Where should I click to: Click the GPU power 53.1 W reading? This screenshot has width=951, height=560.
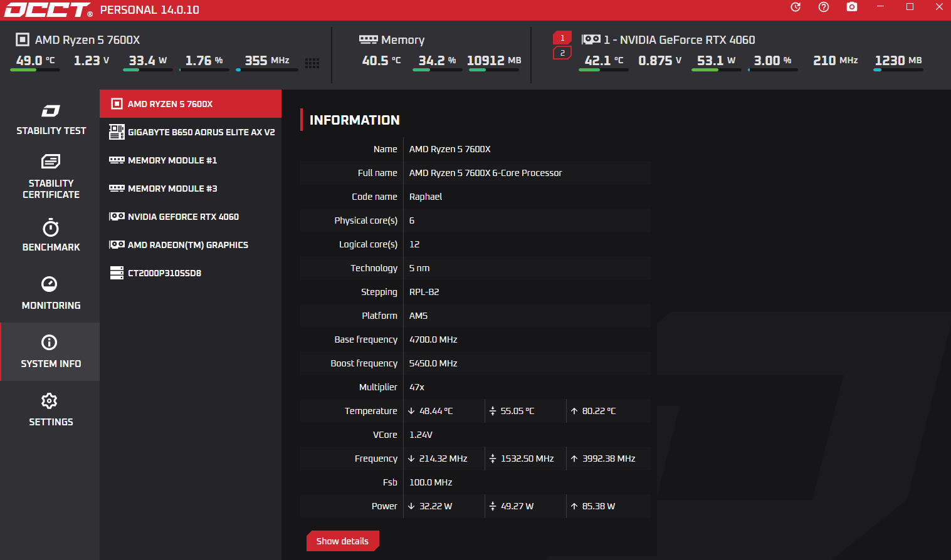(717, 61)
